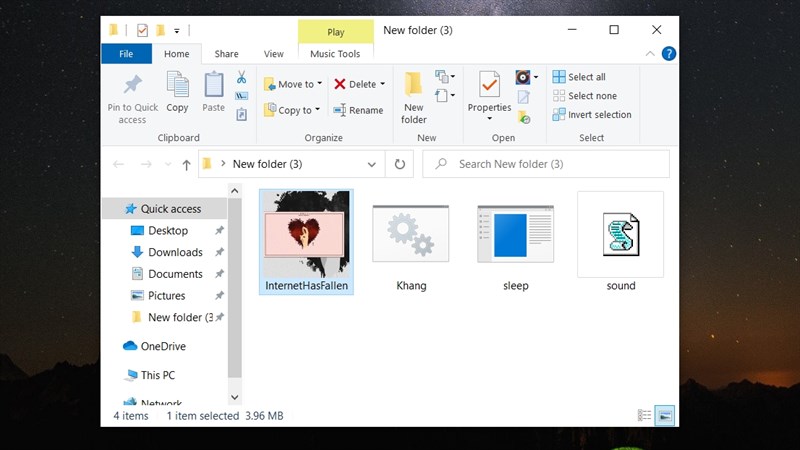800x450 pixels.
Task: Switch to Details view in status bar
Action: 644,415
